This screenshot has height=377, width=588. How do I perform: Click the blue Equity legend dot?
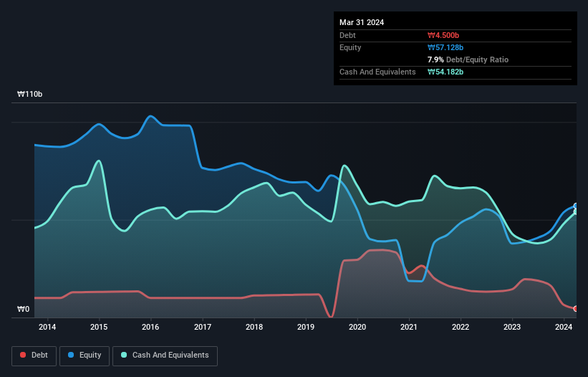pyautogui.click(x=71, y=355)
